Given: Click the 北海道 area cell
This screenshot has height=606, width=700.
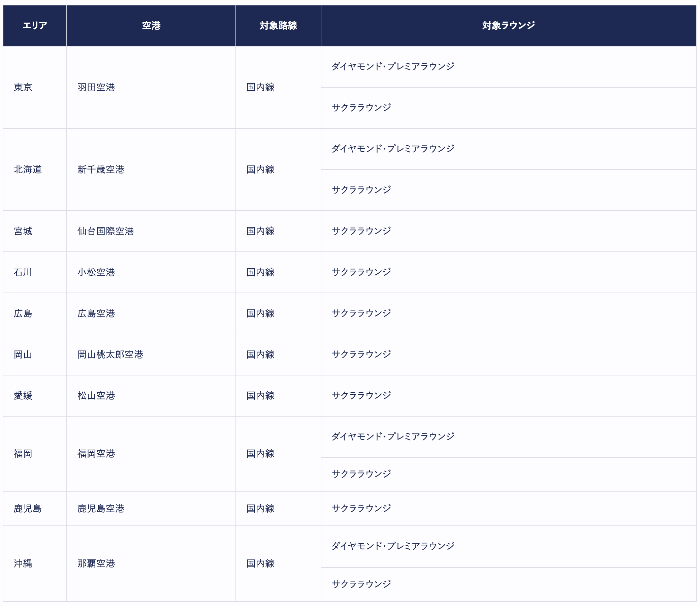Looking at the screenshot, I should tap(28, 170).
